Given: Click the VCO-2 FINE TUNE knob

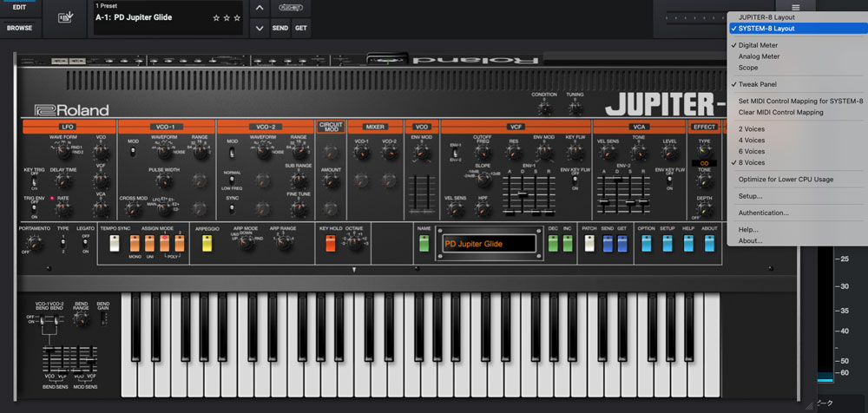Looking at the screenshot, I should click(299, 209).
